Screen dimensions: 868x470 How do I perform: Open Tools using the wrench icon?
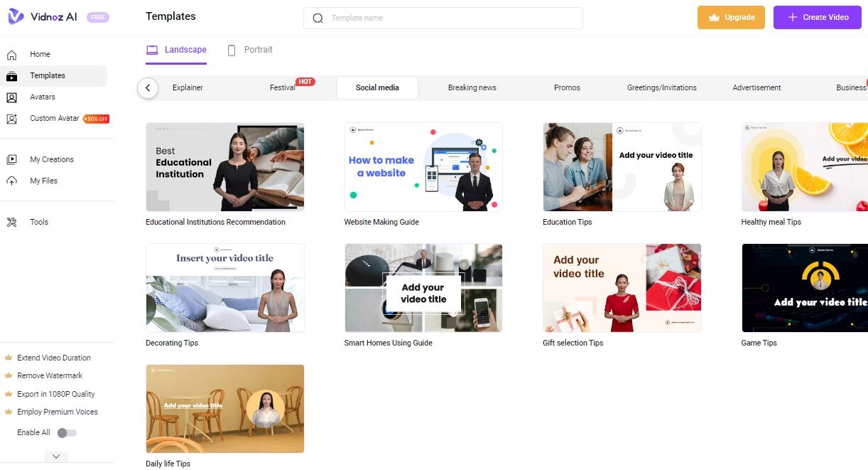[11, 223]
